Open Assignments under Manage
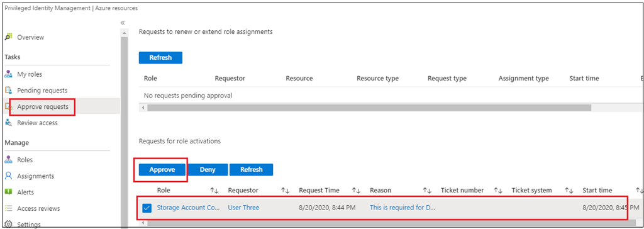Screen dimensions: 644x229 pos(35,176)
